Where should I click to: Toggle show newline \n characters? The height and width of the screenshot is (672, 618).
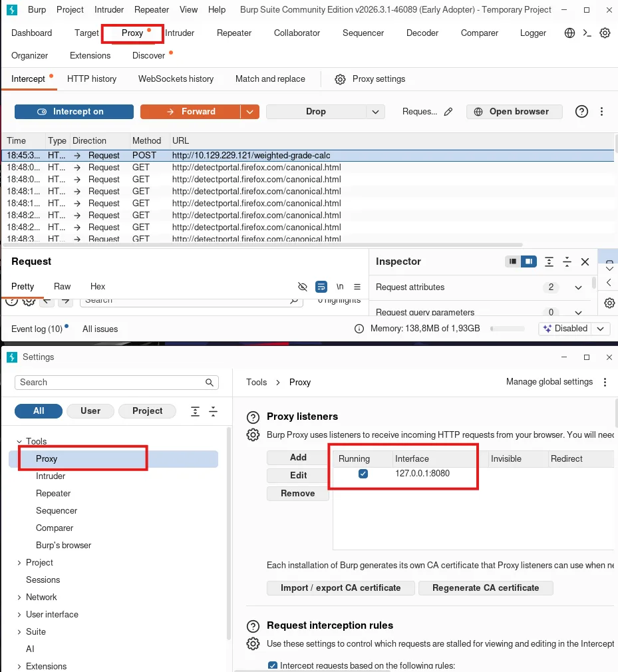click(340, 286)
